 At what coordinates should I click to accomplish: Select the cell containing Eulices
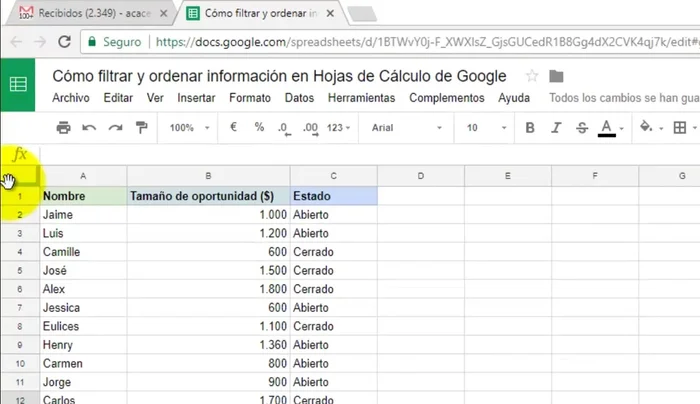pos(83,326)
